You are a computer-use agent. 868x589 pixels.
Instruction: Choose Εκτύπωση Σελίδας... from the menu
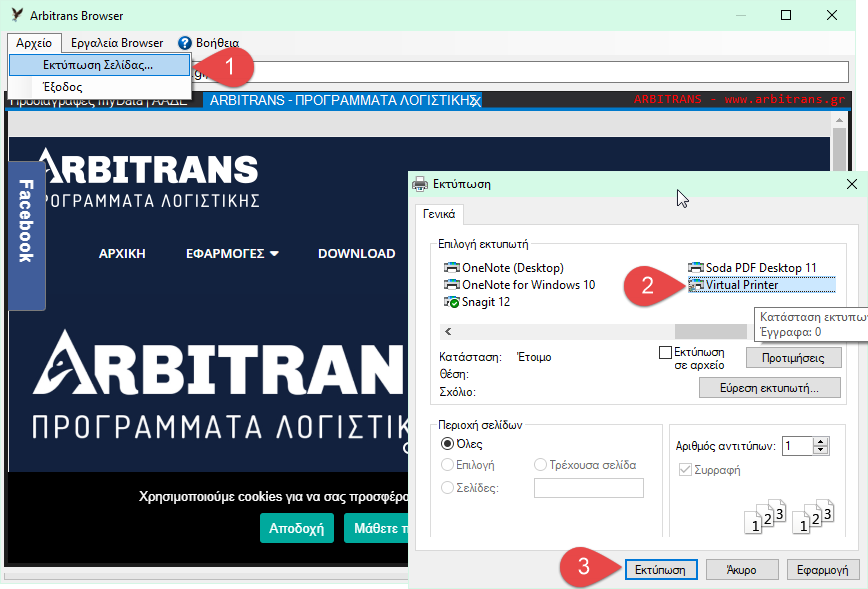coord(100,65)
